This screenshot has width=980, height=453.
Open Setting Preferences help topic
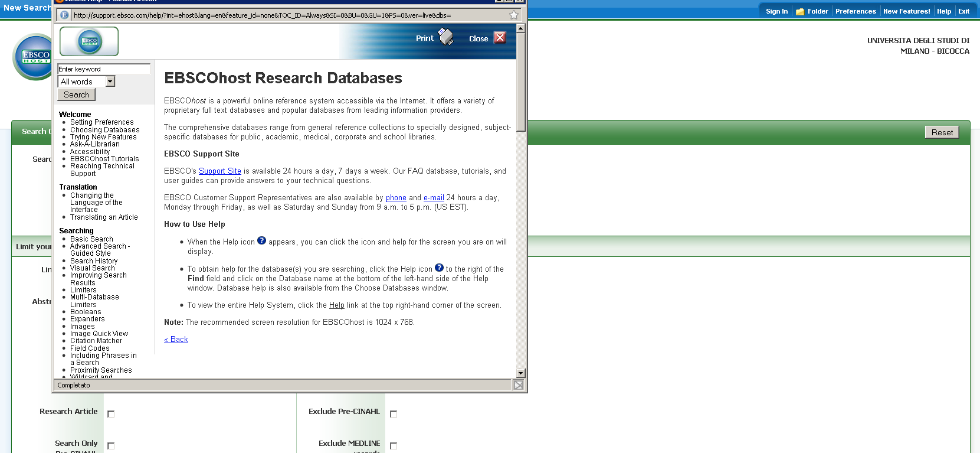[x=102, y=122]
